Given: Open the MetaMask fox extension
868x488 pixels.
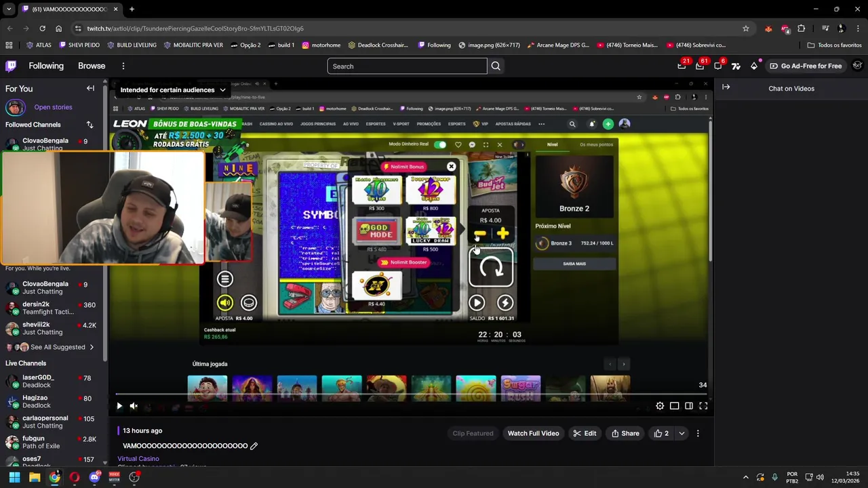Looking at the screenshot, I should pos(768,28).
